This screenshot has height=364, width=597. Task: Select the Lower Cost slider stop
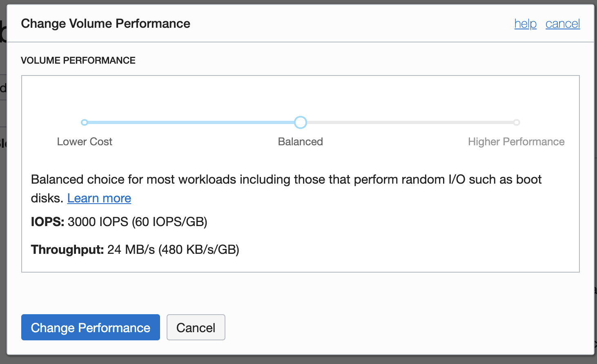pyautogui.click(x=85, y=122)
